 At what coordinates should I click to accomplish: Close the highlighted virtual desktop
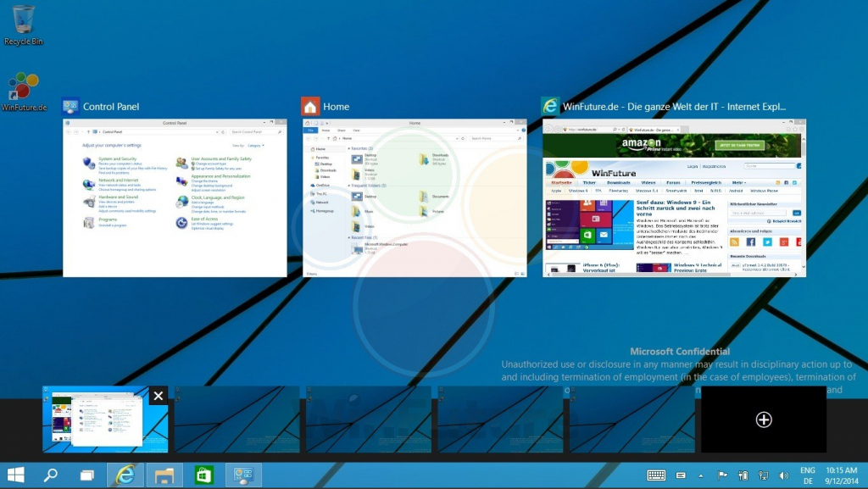[159, 396]
